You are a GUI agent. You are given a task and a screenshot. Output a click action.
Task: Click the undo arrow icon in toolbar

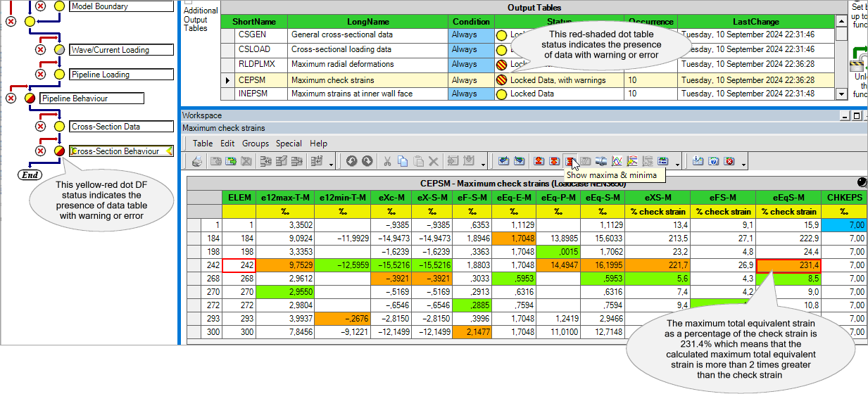pyautogui.click(x=352, y=161)
